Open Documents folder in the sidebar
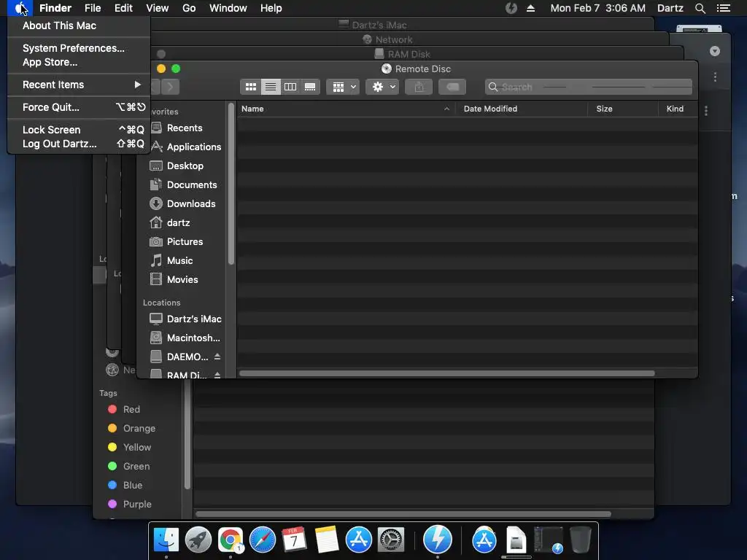747x560 pixels. click(183, 184)
